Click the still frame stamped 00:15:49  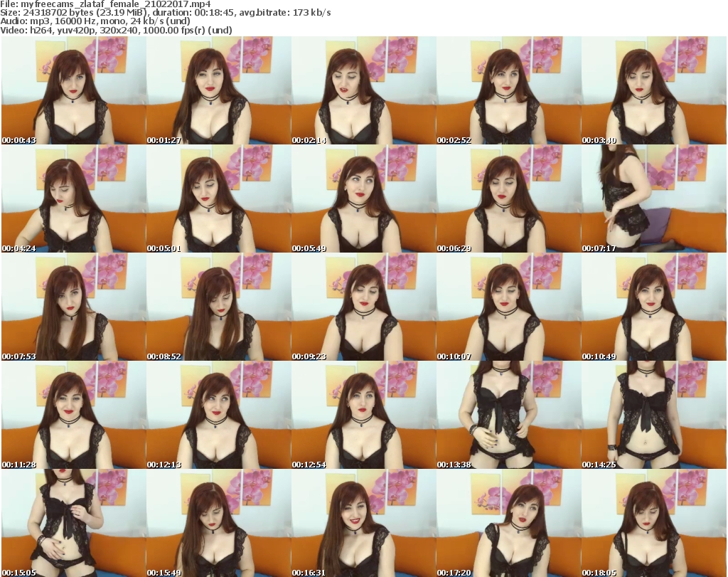click(x=219, y=523)
